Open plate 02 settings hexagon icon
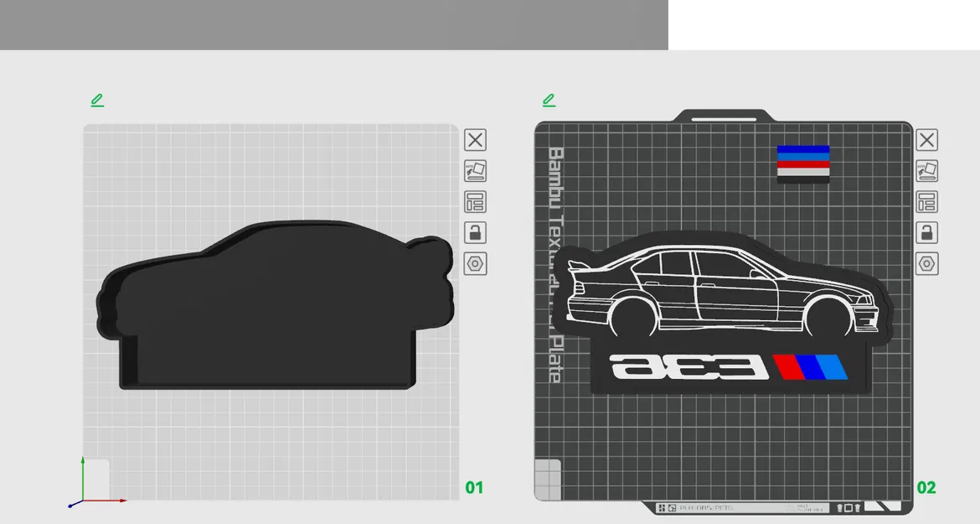The width and height of the screenshot is (980, 524). tap(927, 264)
